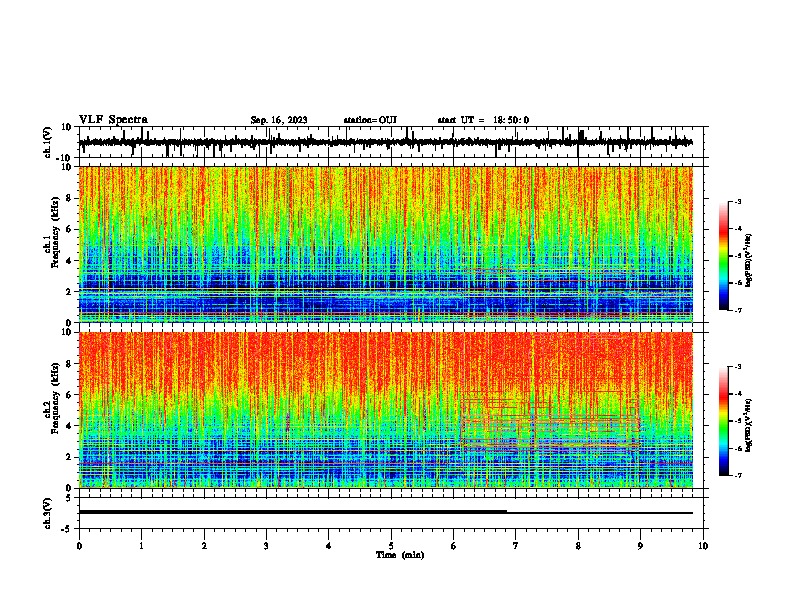Select the "start UT = 18:50:0" header text
Screen dimensions: 792x612
[x=483, y=120]
